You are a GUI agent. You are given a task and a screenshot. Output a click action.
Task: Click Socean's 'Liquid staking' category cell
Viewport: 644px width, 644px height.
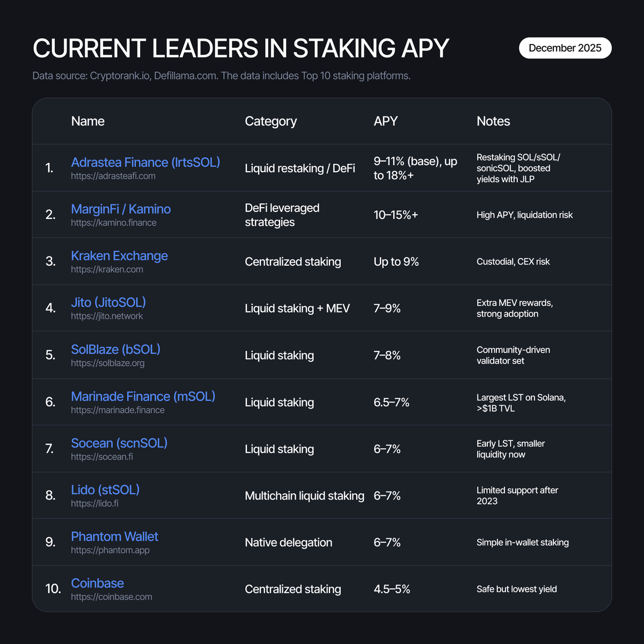[279, 449]
